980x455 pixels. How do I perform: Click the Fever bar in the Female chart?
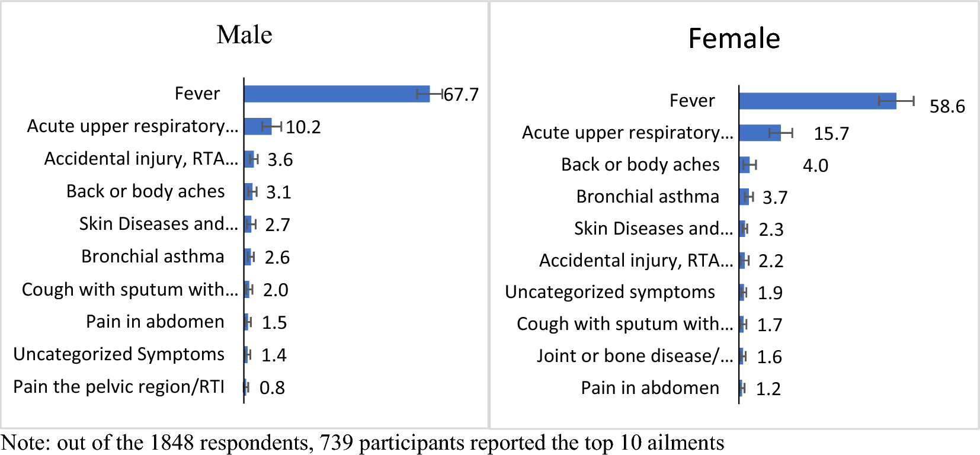[817, 101]
